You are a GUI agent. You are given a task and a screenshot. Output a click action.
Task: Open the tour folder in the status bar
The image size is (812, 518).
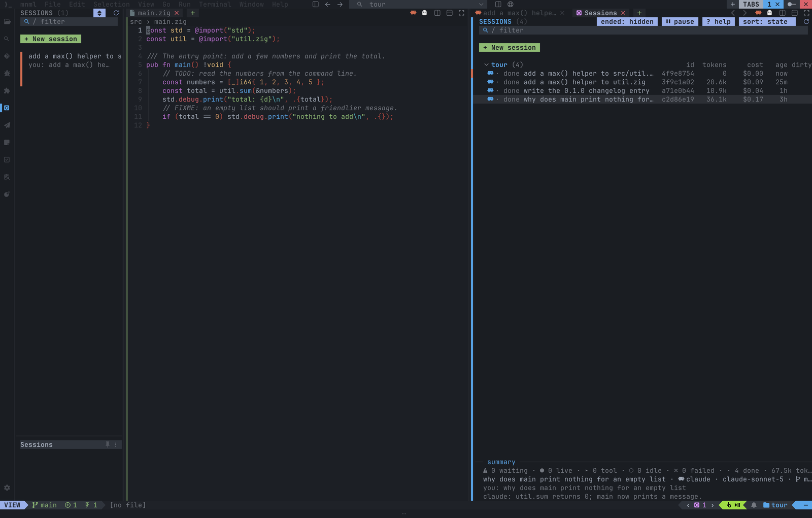[x=775, y=505]
